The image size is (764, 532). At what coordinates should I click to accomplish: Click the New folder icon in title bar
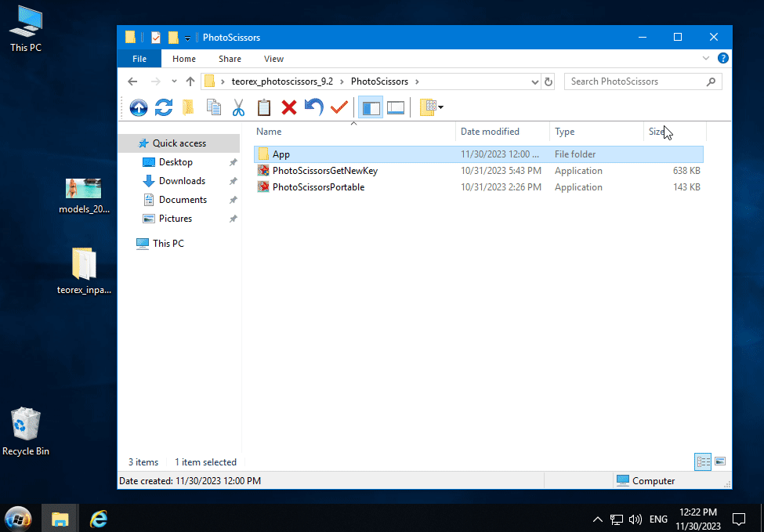[x=173, y=38]
